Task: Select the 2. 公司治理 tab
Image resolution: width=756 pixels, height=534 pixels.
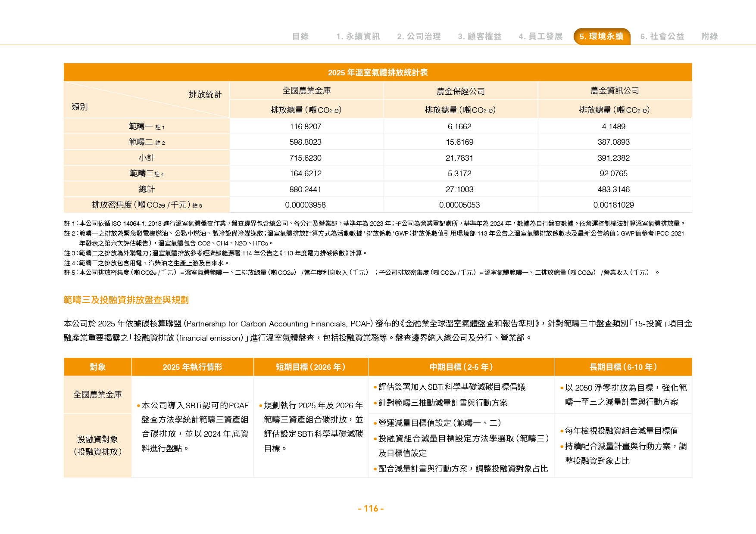Action: coord(419,36)
